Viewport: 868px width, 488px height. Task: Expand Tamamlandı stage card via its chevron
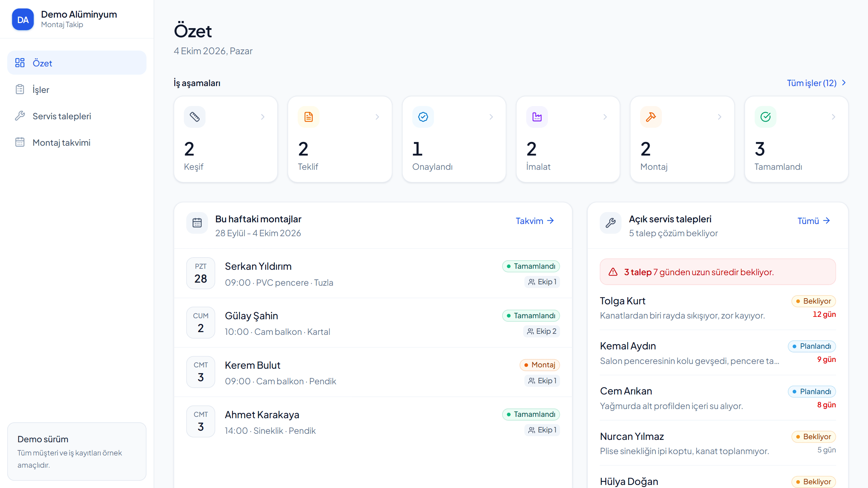pyautogui.click(x=833, y=117)
